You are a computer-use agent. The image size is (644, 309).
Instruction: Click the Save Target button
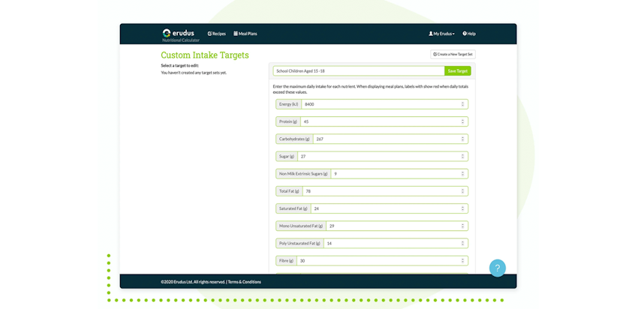coord(458,71)
